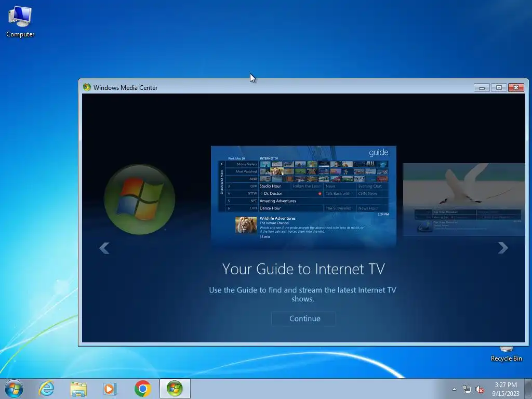Launch Google Chrome from taskbar

pyautogui.click(x=142, y=389)
